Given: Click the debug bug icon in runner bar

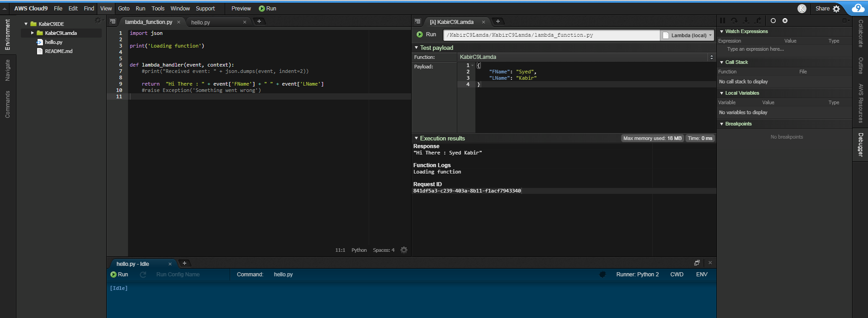Looking at the screenshot, I should pyautogui.click(x=602, y=275).
